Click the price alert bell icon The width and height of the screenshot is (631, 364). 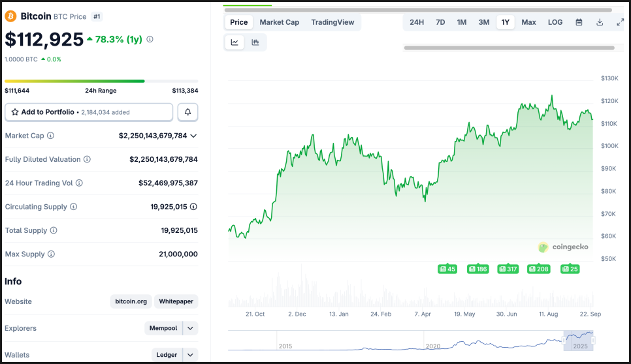pos(187,112)
